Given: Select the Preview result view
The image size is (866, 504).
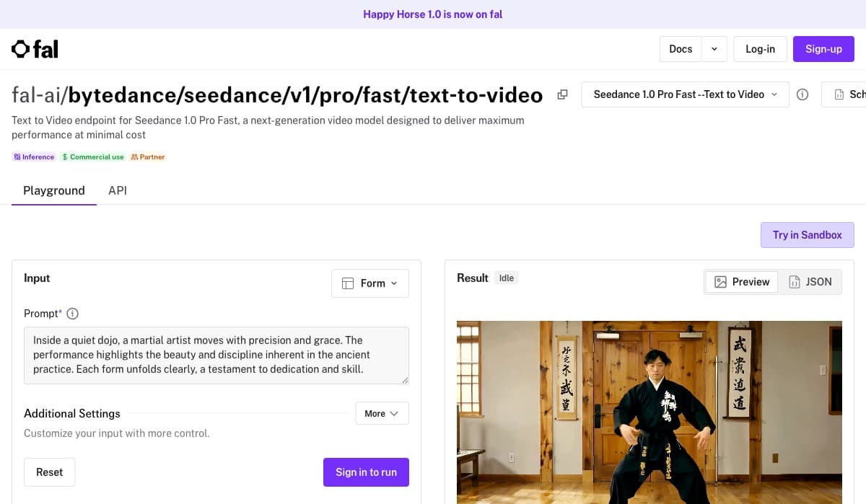Looking at the screenshot, I should coord(742,282).
